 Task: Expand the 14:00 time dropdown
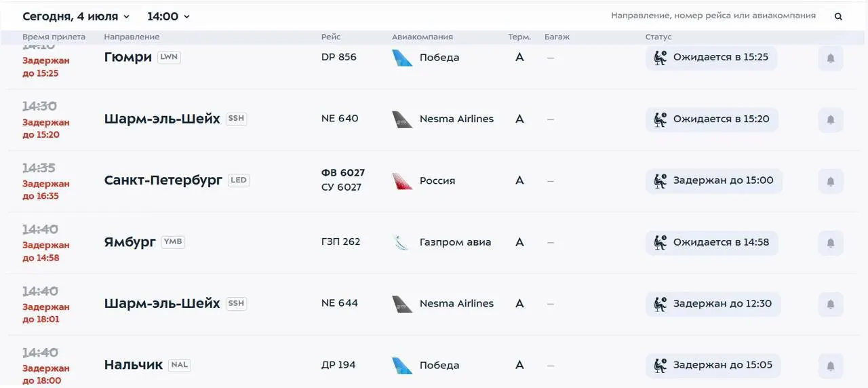[x=169, y=16]
